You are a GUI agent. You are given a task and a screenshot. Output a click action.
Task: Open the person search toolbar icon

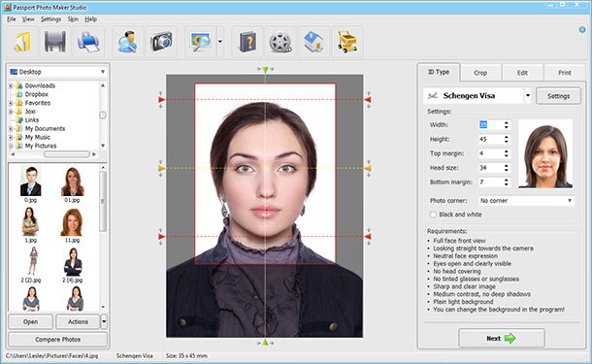click(127, 42)
